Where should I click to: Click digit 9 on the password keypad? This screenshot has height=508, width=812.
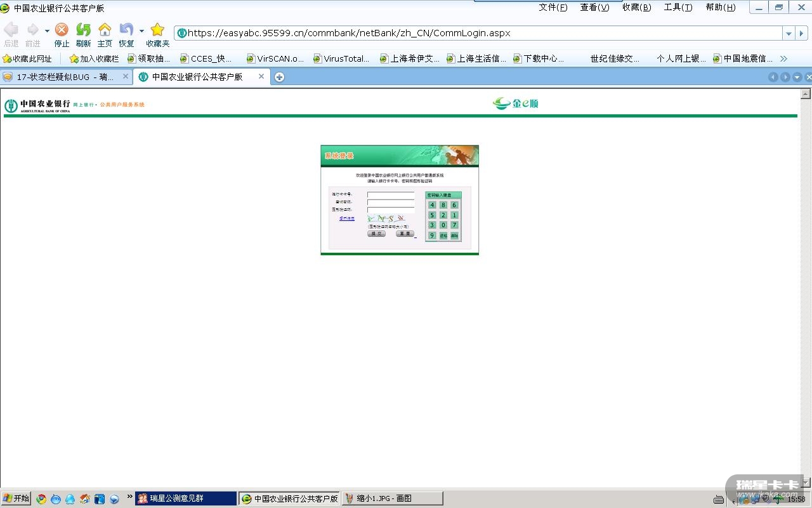(x=432, y=236)
